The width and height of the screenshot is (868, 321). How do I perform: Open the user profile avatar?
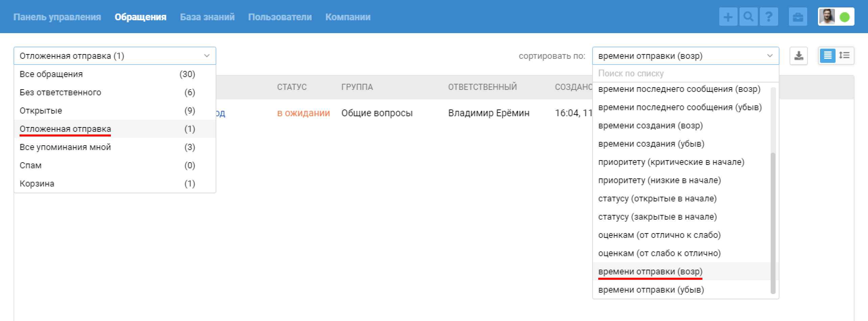click(827, 17)
